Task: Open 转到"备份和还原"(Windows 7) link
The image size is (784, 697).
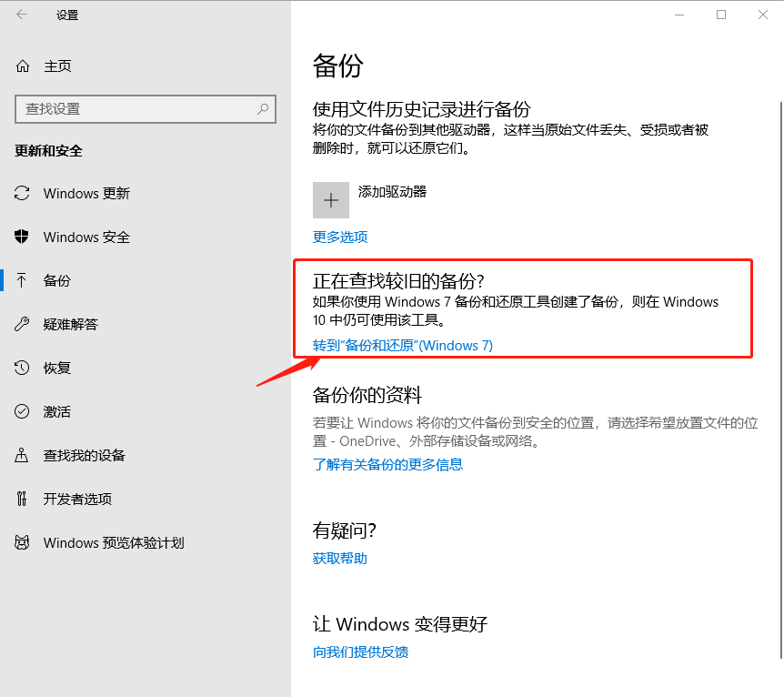Action: pos(403,345)
